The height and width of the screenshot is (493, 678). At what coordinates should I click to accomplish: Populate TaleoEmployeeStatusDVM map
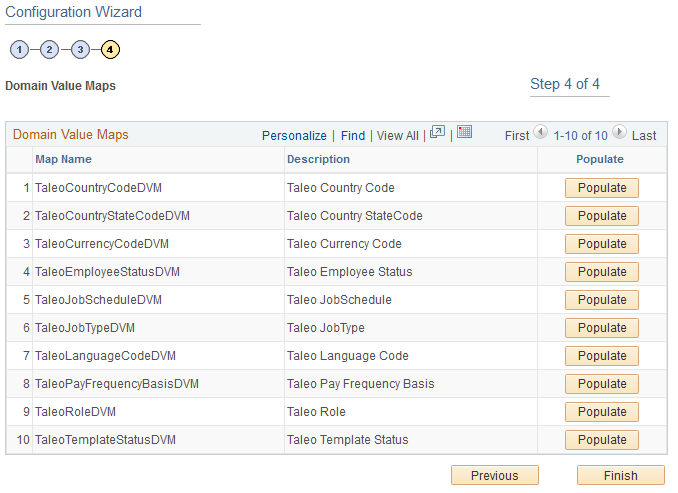click(x=602, y=272)
